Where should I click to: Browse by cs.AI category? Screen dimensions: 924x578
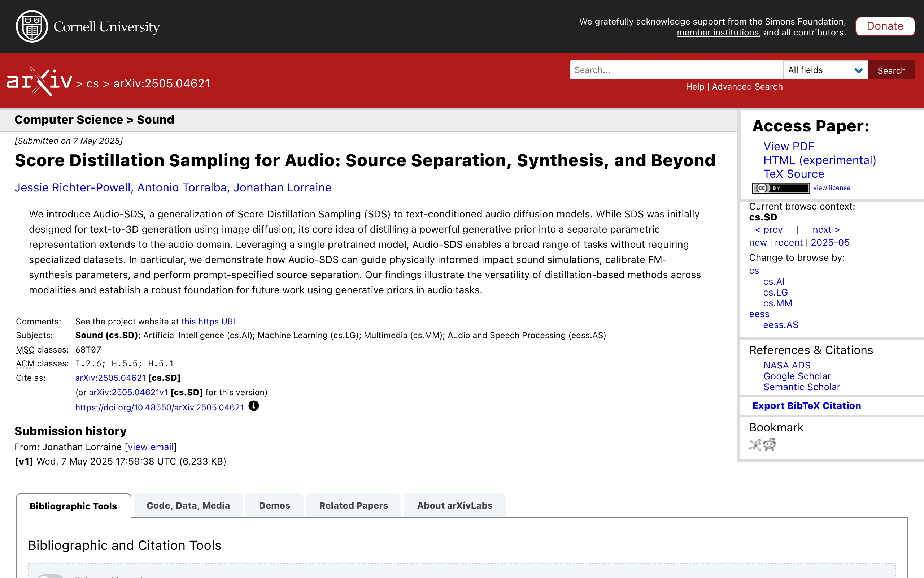point(773,282)
